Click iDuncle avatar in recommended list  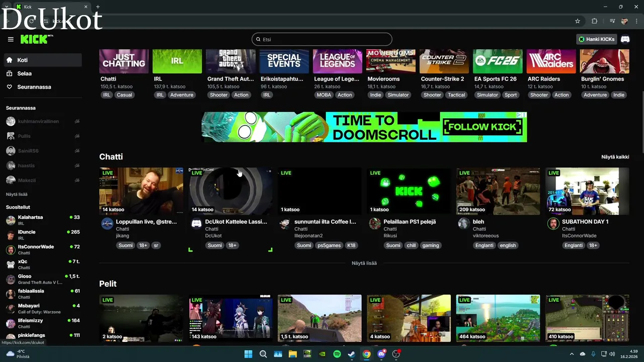11,235
